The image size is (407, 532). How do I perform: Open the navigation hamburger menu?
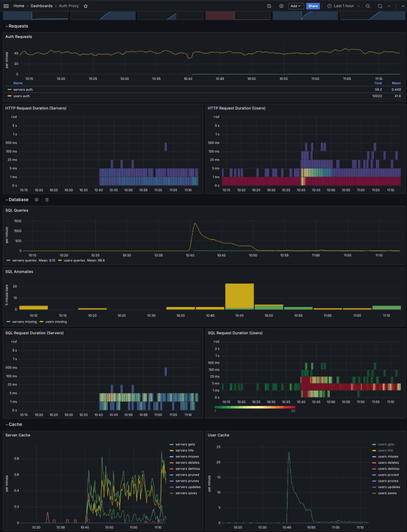[6, 6]
